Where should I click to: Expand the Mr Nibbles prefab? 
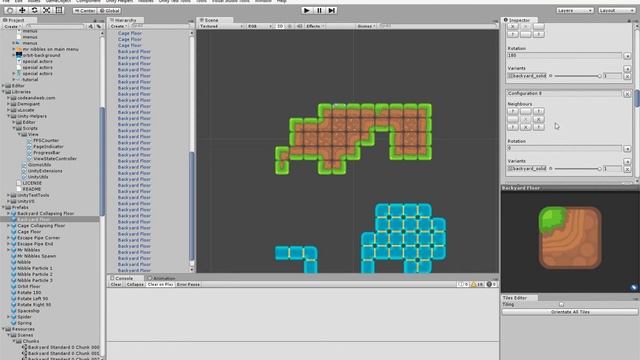click(x=9, y=250)
